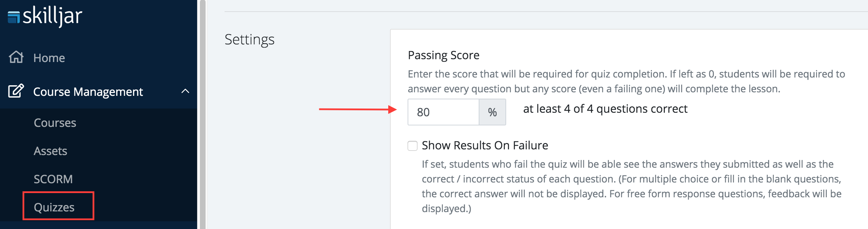This screenshot has height=229, width=868.
Task: Open the SCORM sidebar item
Action: coord(53,179)
